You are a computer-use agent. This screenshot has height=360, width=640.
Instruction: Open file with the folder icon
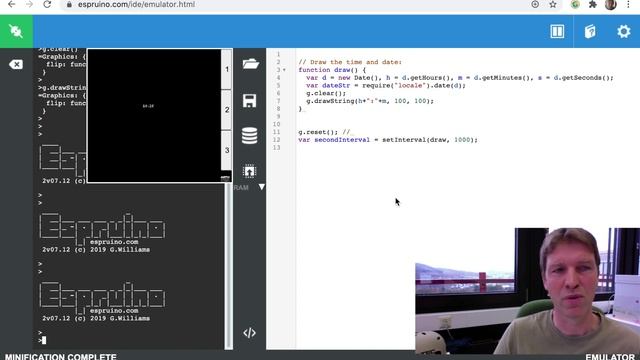pos(250,64)
